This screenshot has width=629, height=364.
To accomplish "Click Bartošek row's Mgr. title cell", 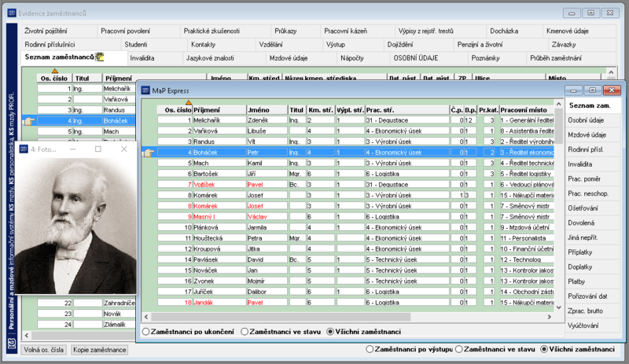I will pos(297,174).
